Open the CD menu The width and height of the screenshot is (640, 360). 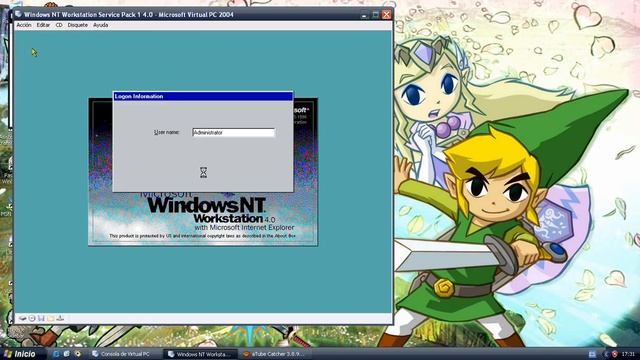coord(59,25)
